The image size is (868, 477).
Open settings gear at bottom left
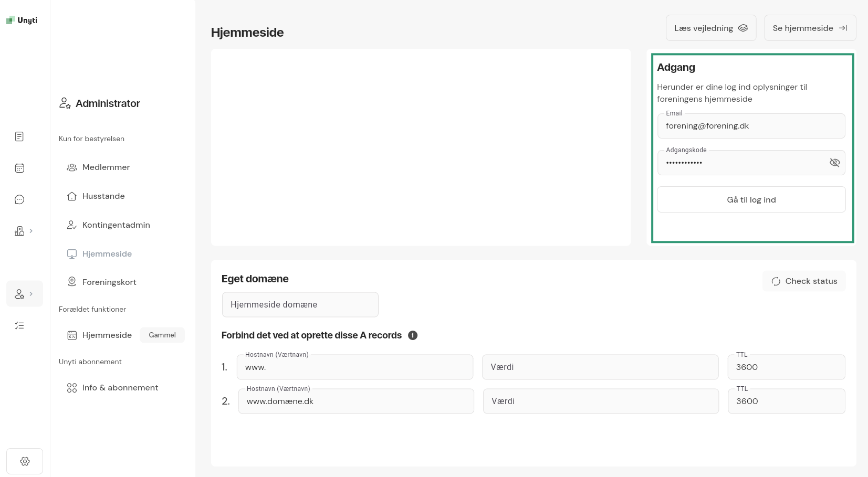tap(25, 461)
